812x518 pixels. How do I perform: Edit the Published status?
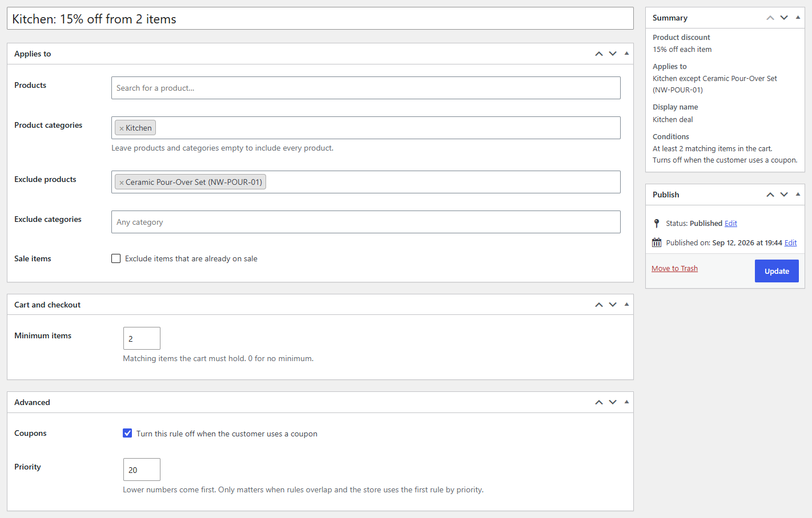(x=731, y=224)
